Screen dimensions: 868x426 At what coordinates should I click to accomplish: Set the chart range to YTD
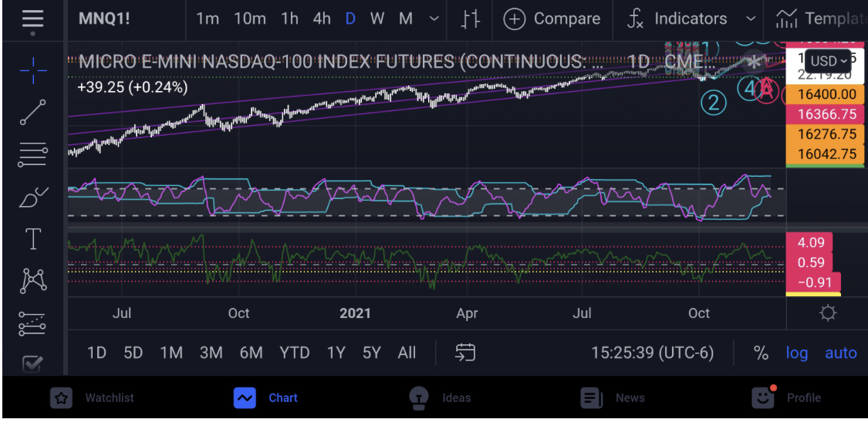point(295,353)
